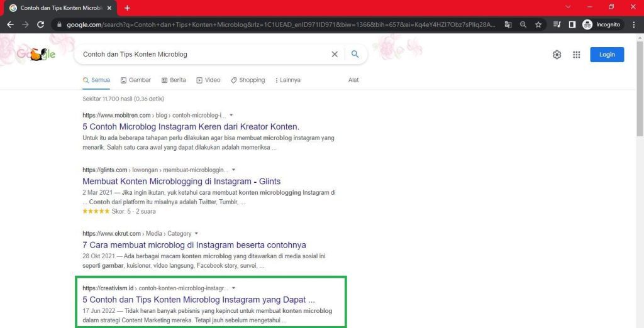
Task: Open the zoom magnifier in address bar
Action: [523, 25]
